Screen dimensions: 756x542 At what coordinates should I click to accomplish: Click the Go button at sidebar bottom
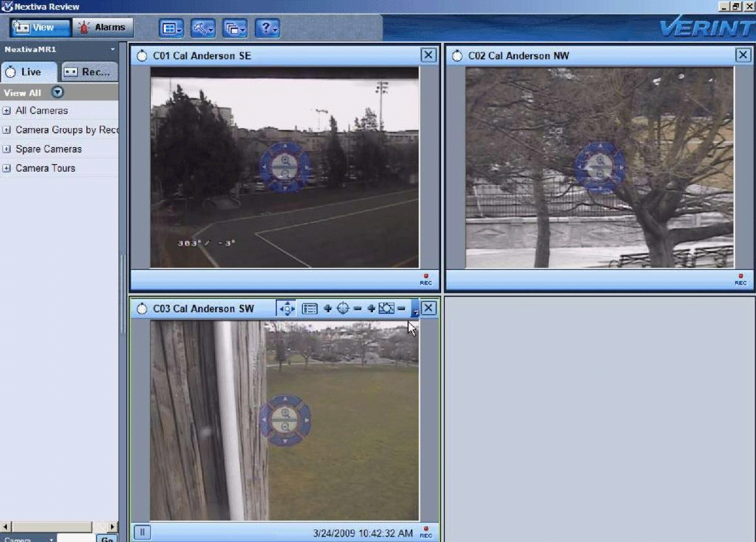107,539
